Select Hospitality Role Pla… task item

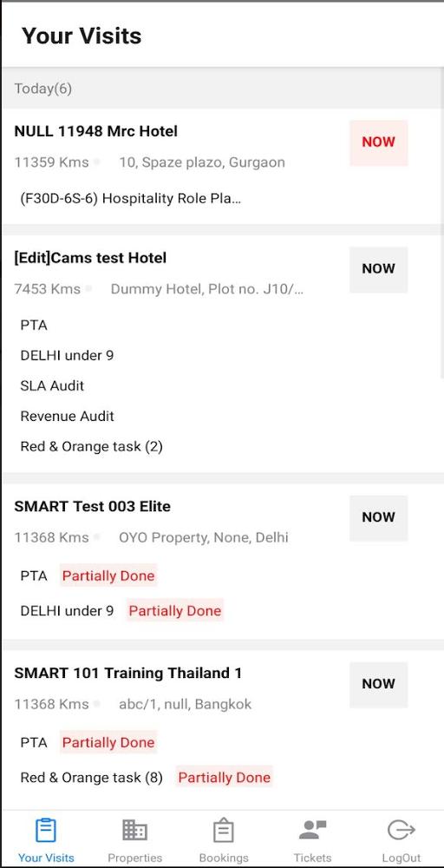tap(130, 199)
